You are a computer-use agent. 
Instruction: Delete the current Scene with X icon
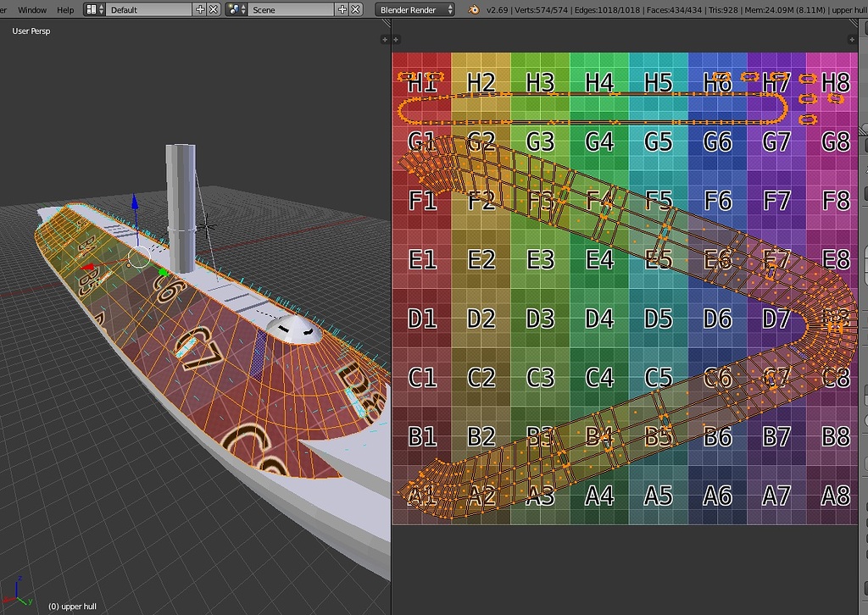coord(355,9)
